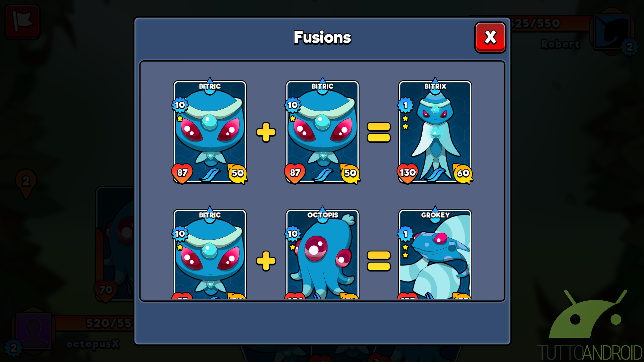Select the second Bitric card in top row
Screen dimensions: 644x362
click(x=323, y=131)
